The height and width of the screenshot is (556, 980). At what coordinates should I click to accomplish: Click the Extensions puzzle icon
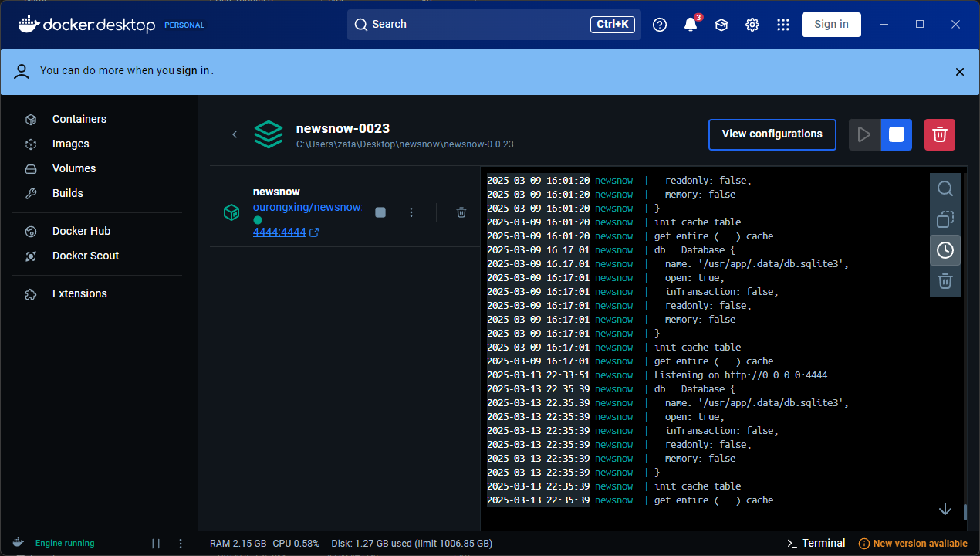coord(31,293)
